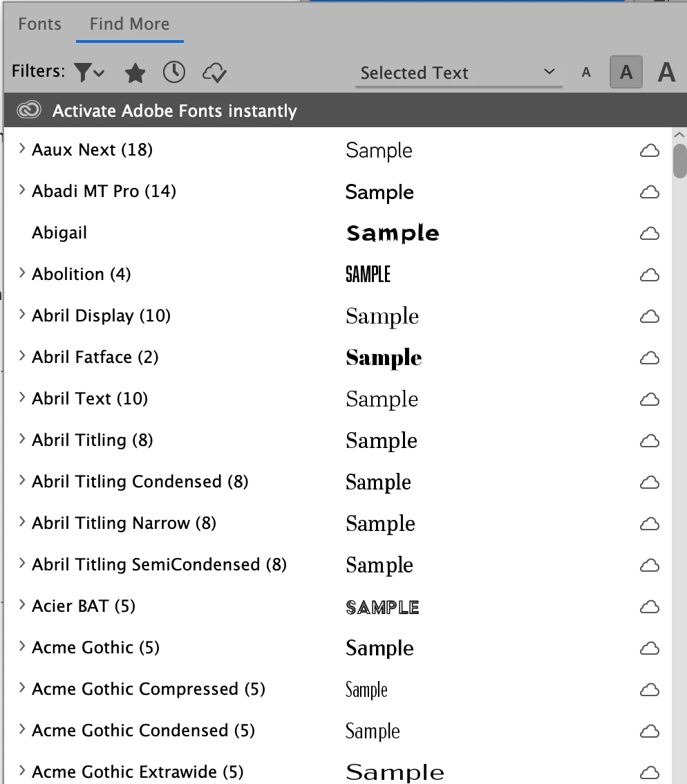The width and height of the screenshot is (687, 784).
Task: Open the font classification filter dropdown
Action: (89, 73)
